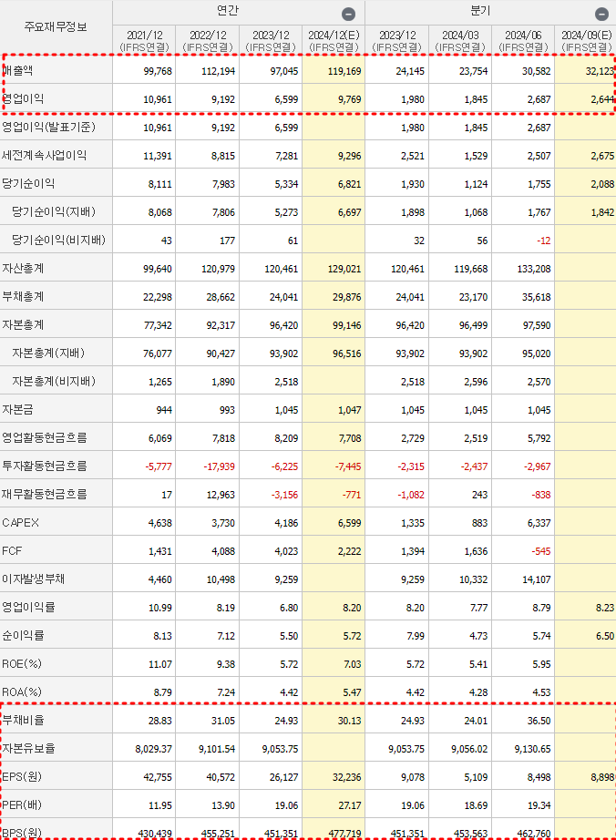
Task: Select the EPS(원) row label
Action: click(22, 777)
